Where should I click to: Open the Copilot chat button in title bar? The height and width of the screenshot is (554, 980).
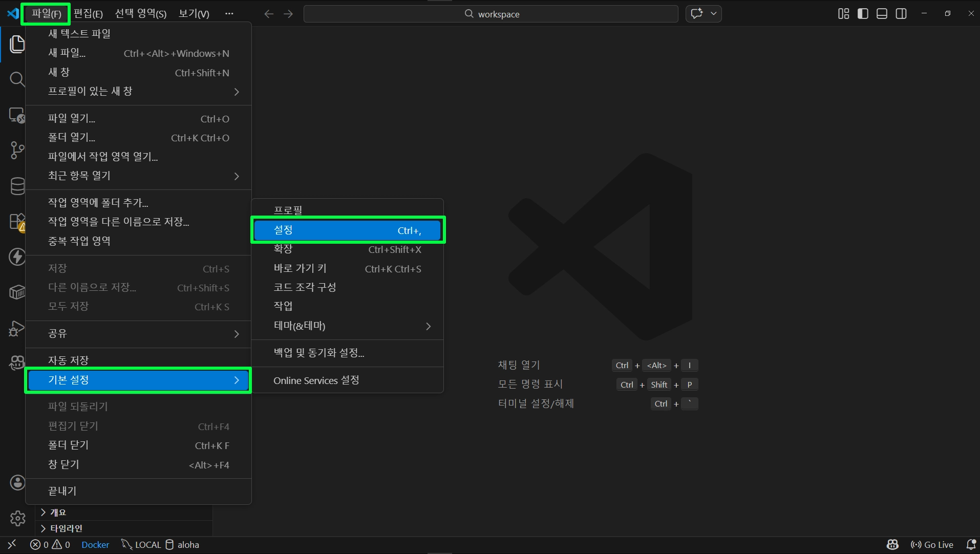pyautogui.click(x=697, y=14)
